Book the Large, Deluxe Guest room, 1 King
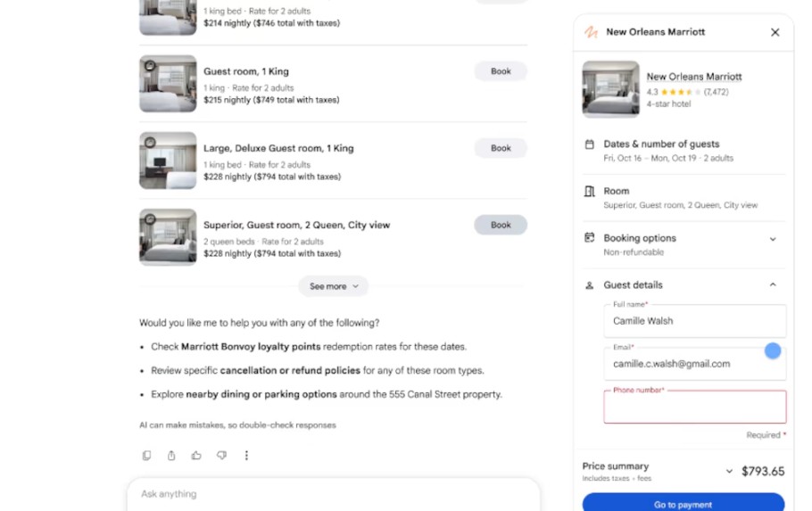This screenshot has height=511, width=812. point(501,148)
